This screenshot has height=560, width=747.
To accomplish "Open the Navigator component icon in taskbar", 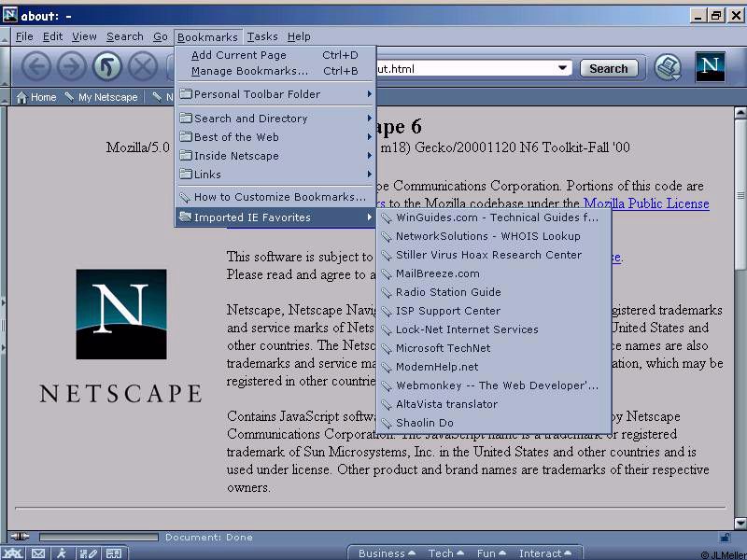I will click(12, 553).
